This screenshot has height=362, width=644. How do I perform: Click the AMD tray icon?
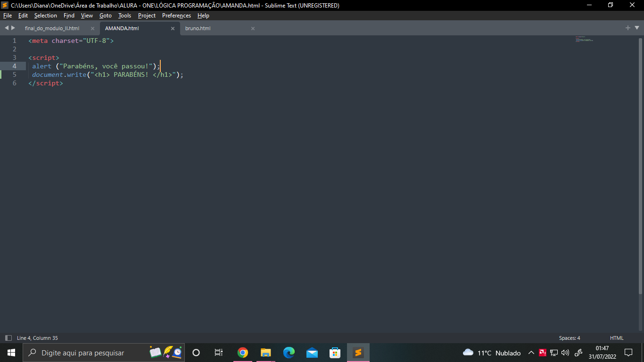(542, 353)
